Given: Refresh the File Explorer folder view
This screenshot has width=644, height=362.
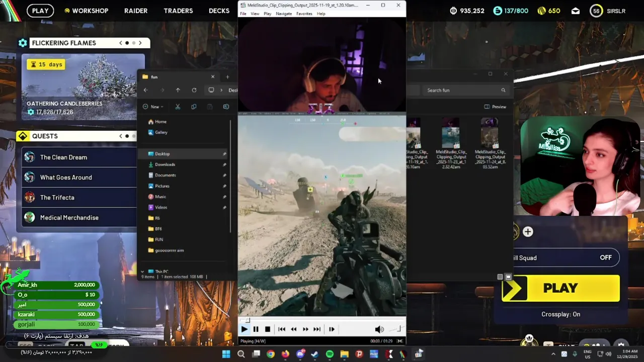Looking at the screenshot, I should (x=194, y=90).
